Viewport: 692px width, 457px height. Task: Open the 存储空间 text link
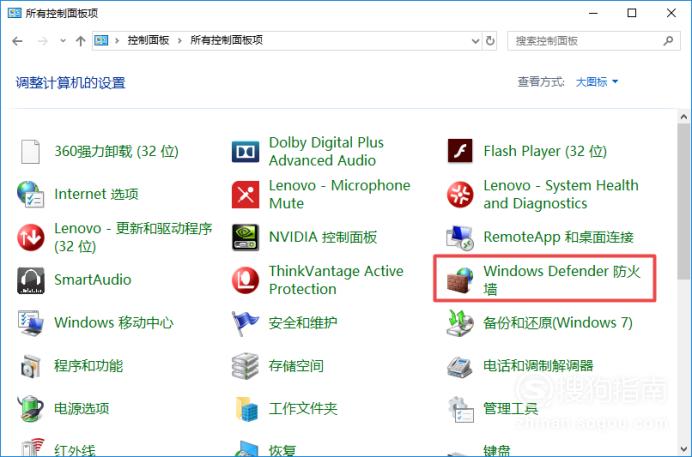pos(296,366)
